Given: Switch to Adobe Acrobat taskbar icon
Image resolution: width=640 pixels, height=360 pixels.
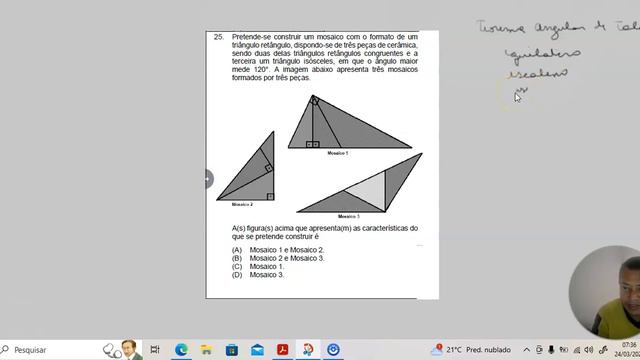Looking at the screenshot, I should tap(282, 350).
